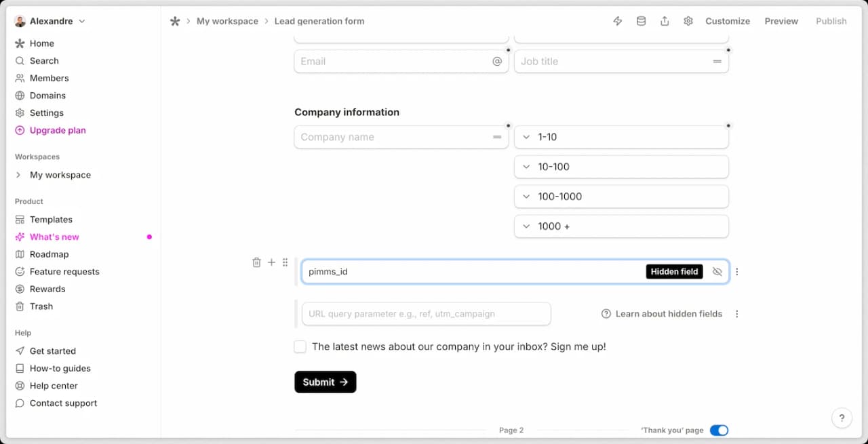Click the Submit button
The width and height of the screenshot is (868, 444).
(x=325, y=382)
